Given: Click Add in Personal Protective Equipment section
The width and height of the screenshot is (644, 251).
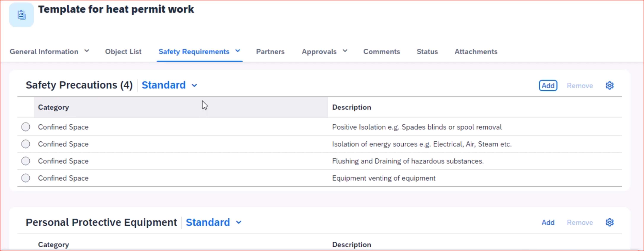Looking at the screenshot, I should pos(548,222).
